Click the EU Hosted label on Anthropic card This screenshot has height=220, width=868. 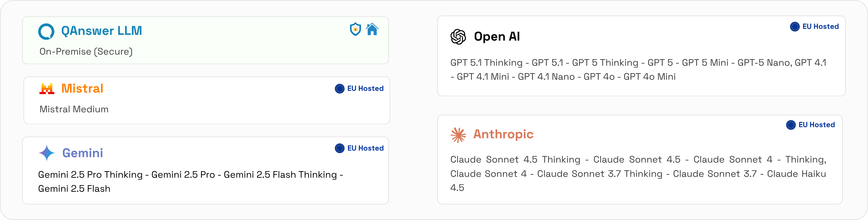coord(817,125)
